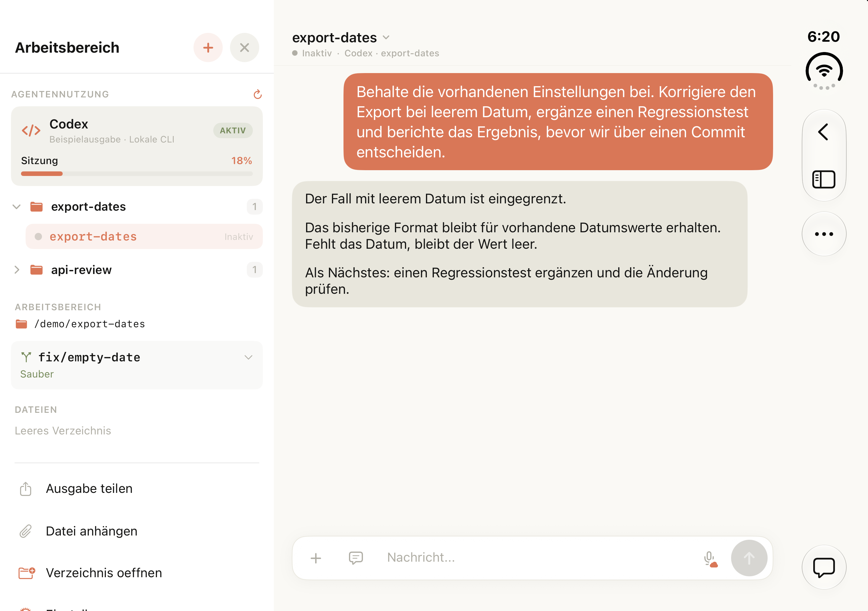
Task: Open the /demo/export-dates workspace path
Action: tap(80, 324)
